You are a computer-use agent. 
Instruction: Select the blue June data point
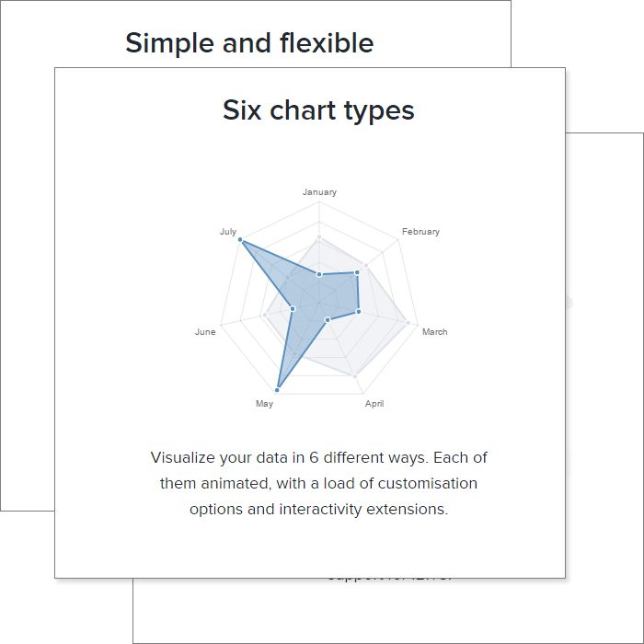[293, 308]
